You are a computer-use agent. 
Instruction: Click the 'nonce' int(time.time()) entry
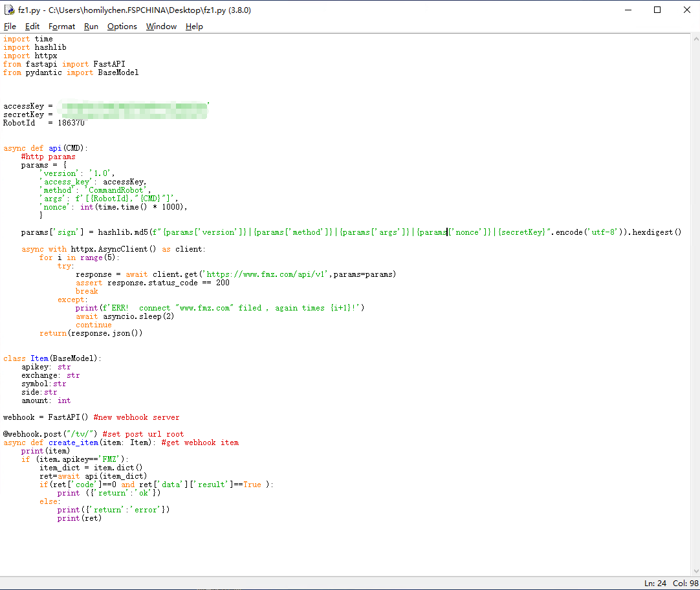point(113,207)
